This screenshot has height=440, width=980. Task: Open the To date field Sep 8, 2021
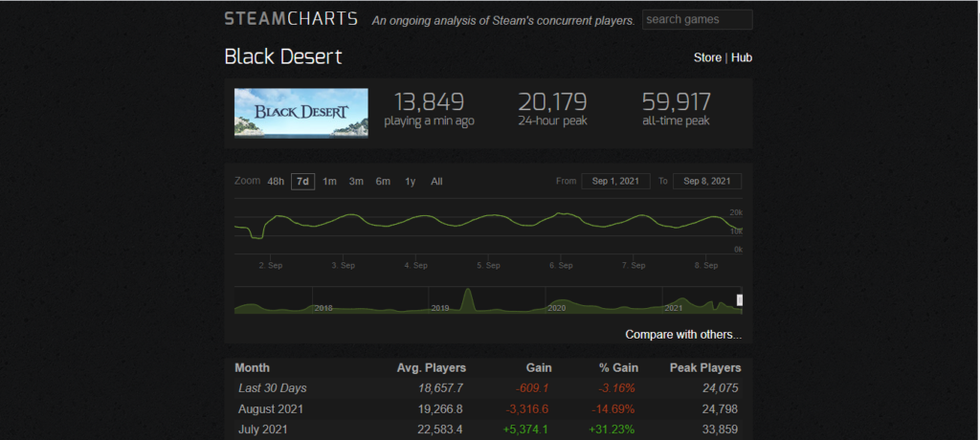point(707,182)
